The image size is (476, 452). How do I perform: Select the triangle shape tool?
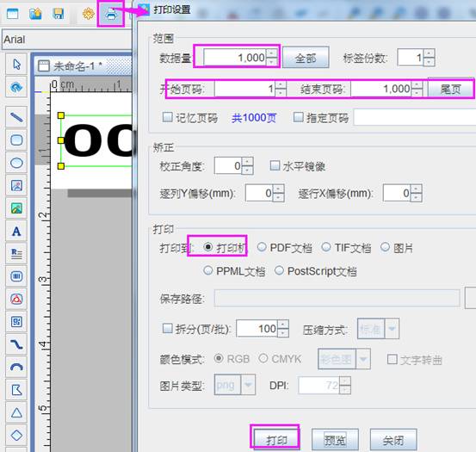16,413
